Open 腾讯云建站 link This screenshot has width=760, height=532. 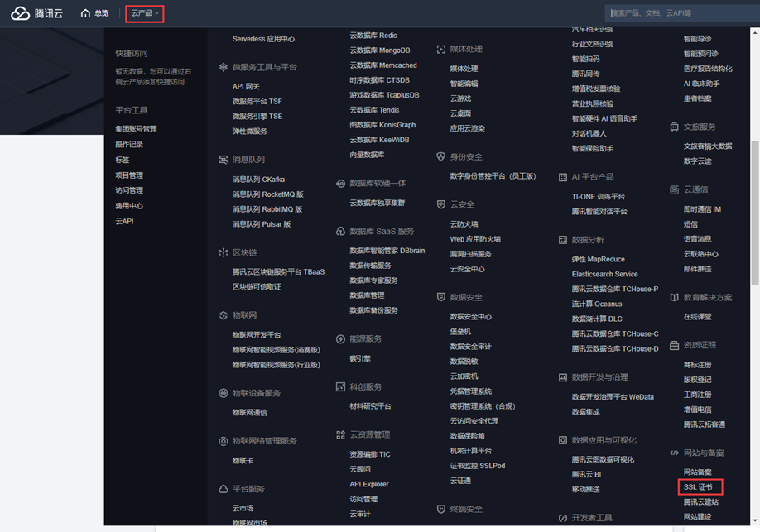point(701,502)
